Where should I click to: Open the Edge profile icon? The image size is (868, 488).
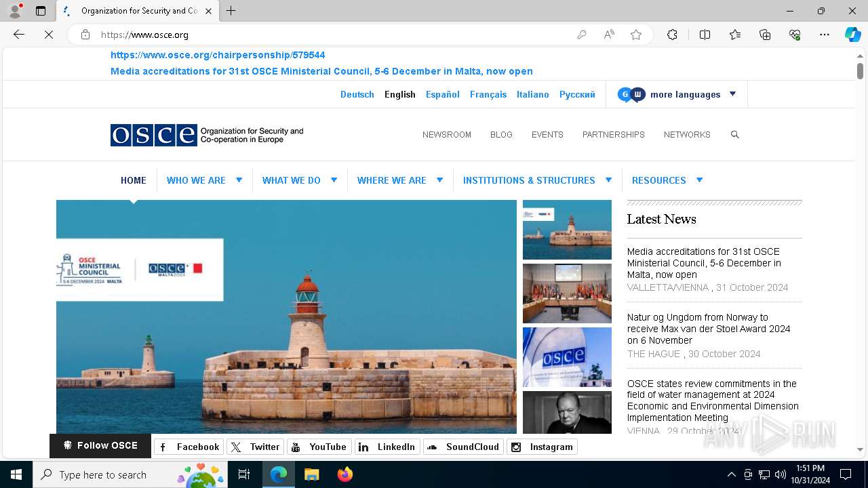click(x=15, y=11)
